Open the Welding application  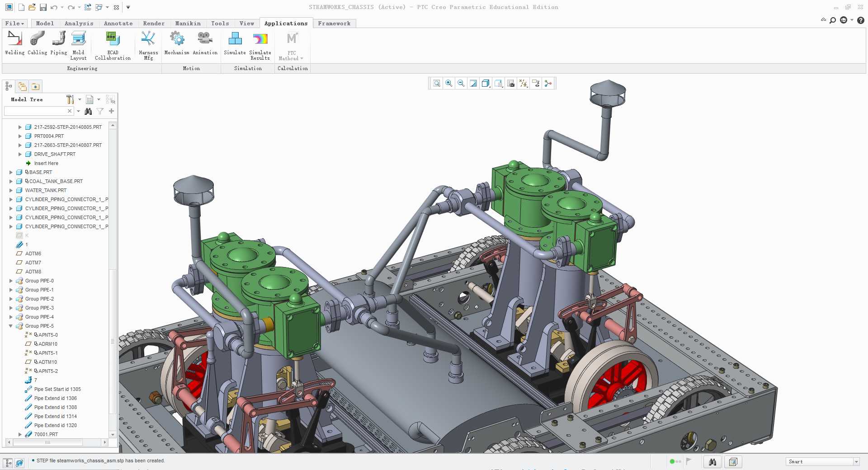(x=15, y=43)
